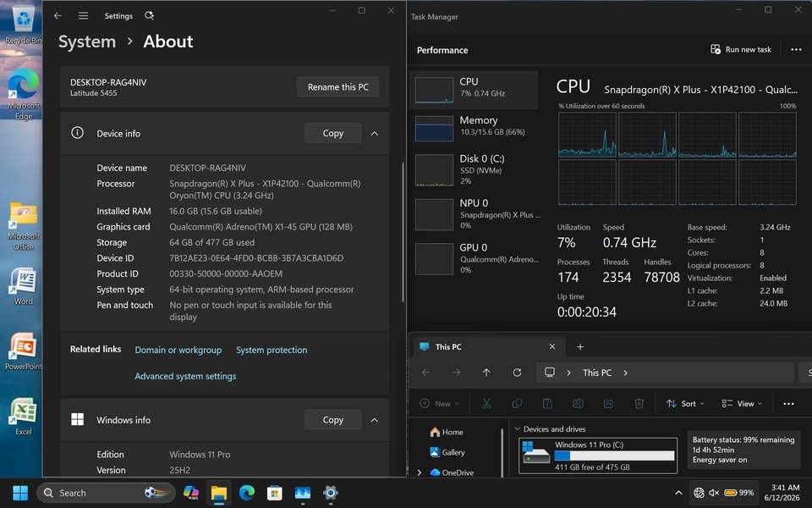Click the first CPU core utilization graph

point(587,135)
